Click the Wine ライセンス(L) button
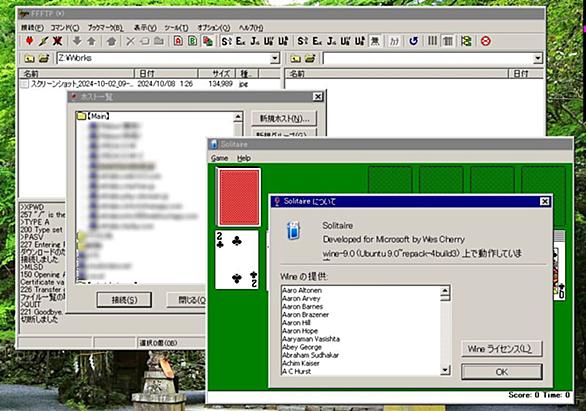Viewport: 586px width, 411px height. (502, 349)
